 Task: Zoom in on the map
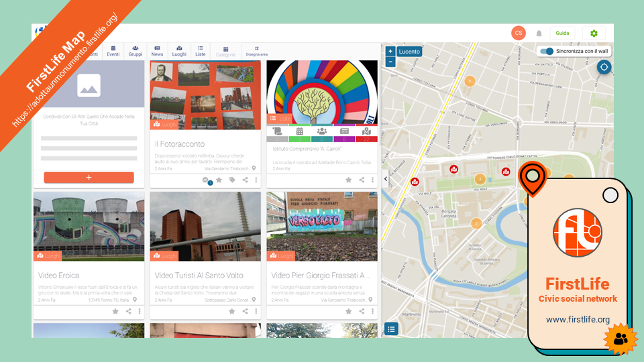(390, 51)
